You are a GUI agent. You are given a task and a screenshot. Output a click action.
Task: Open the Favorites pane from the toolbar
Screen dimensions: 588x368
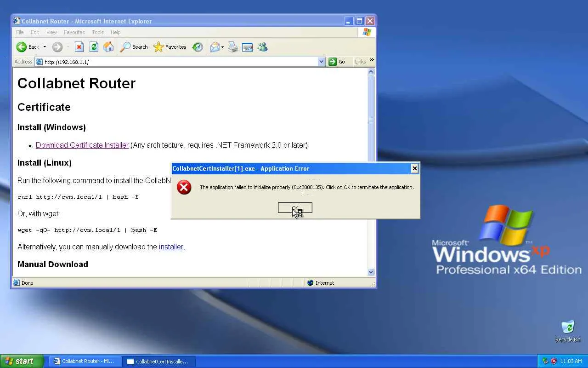[170, 47]
